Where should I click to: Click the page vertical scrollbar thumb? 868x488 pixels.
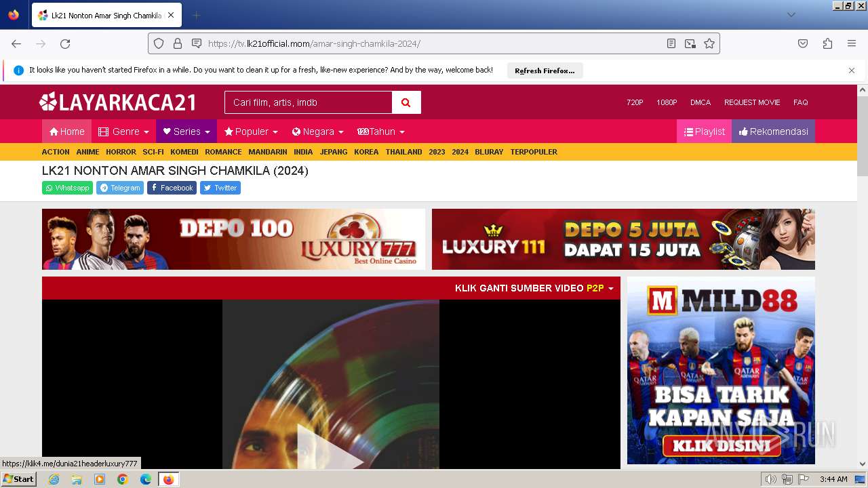(x=863, y=136)
